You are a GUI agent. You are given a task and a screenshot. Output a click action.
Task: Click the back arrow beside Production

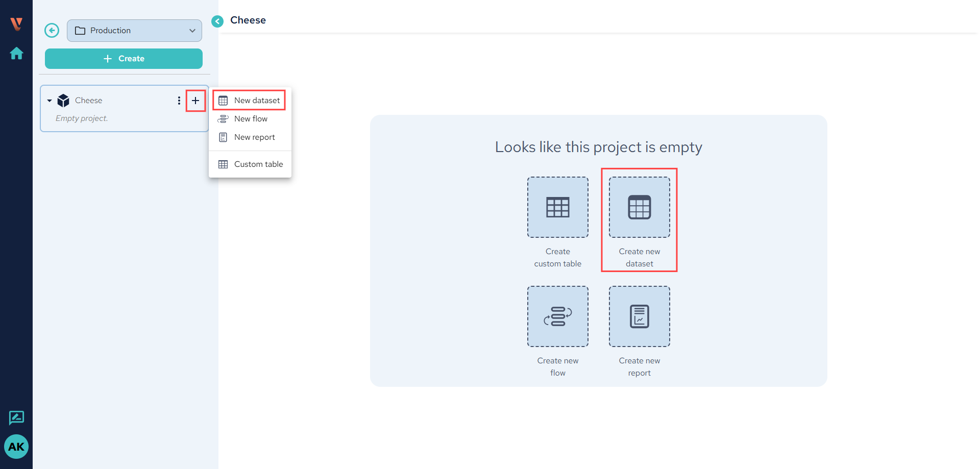tap(52, 31)
